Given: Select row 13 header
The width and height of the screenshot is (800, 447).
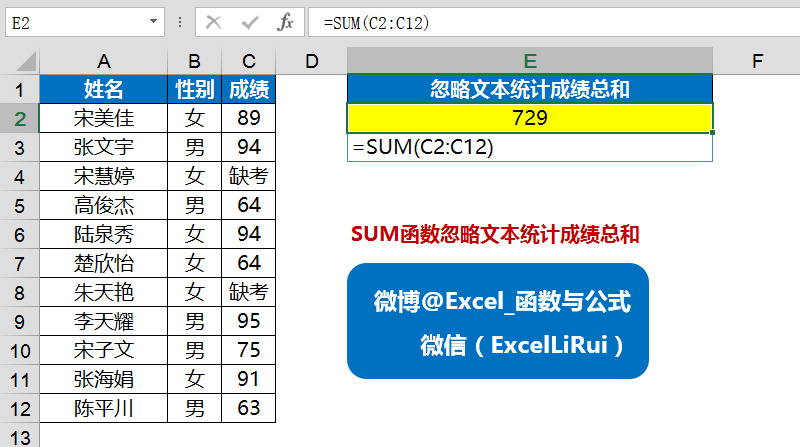Looking at the screenshot, I should click(19, 437).
